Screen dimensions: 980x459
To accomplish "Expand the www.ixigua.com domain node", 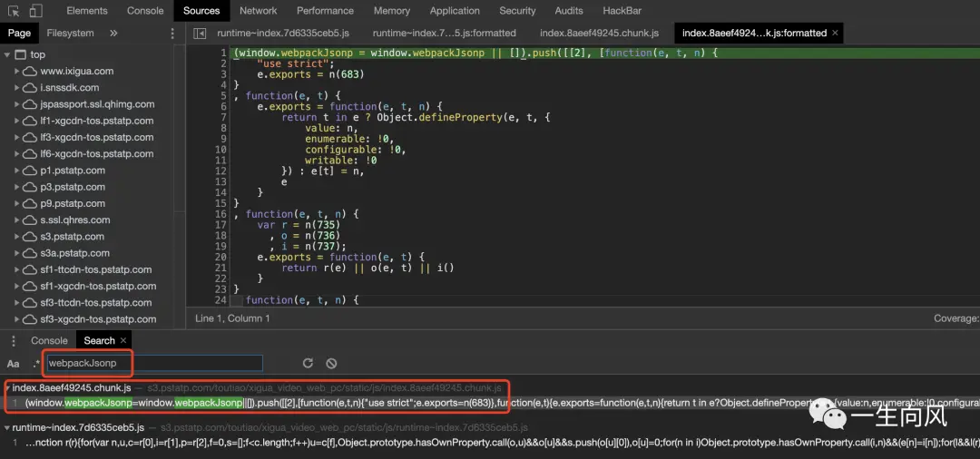I will click(17, 71).
